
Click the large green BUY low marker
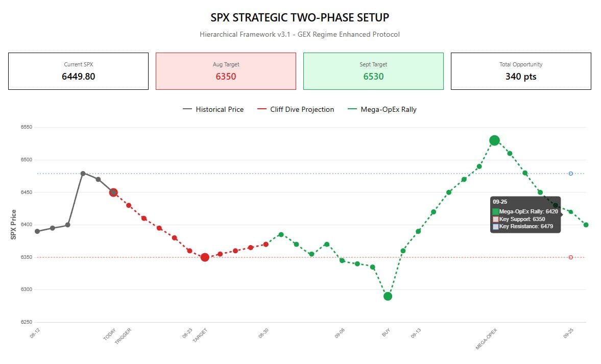[x=388, y=296]
